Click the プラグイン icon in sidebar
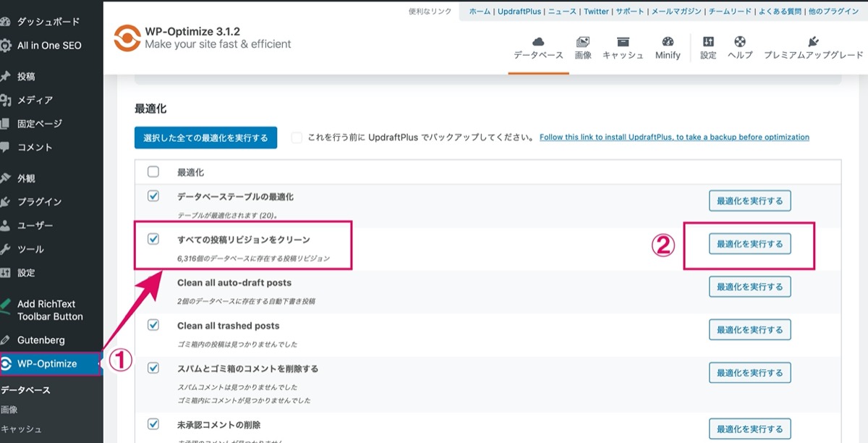Screen dimensions: 868x443 tap(6, 202)
